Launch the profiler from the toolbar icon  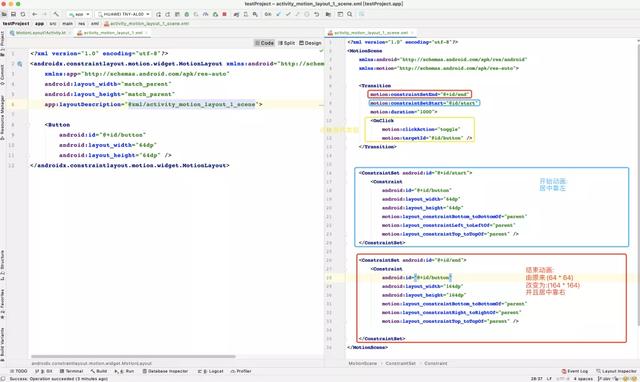tap(205, 14)
